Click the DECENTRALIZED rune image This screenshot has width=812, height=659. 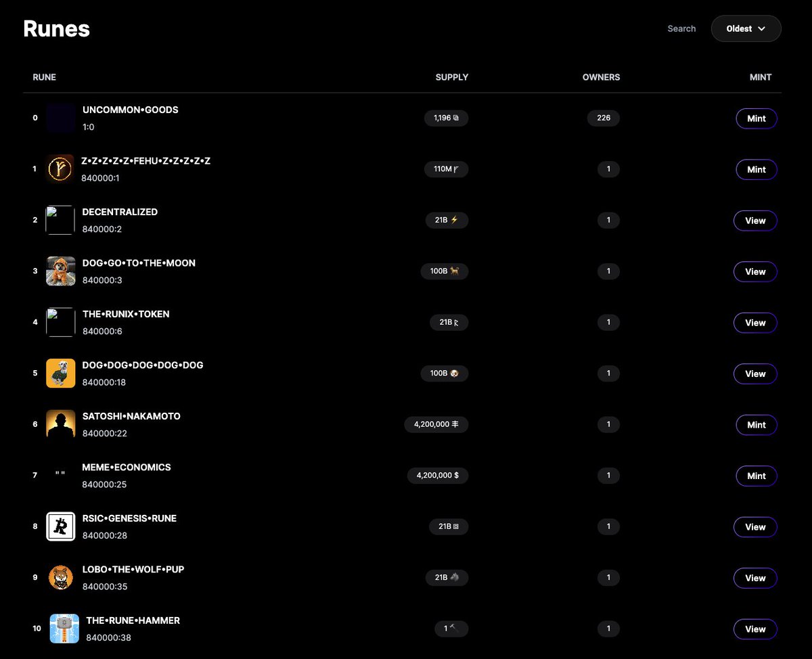(60, 220)
